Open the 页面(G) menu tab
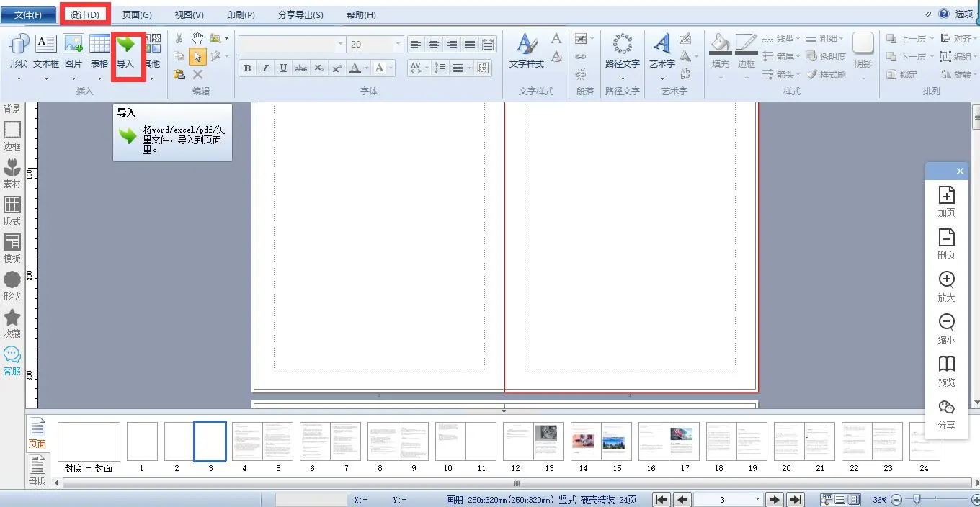Viewport: 980px width, 507px height. click(137, 14)
